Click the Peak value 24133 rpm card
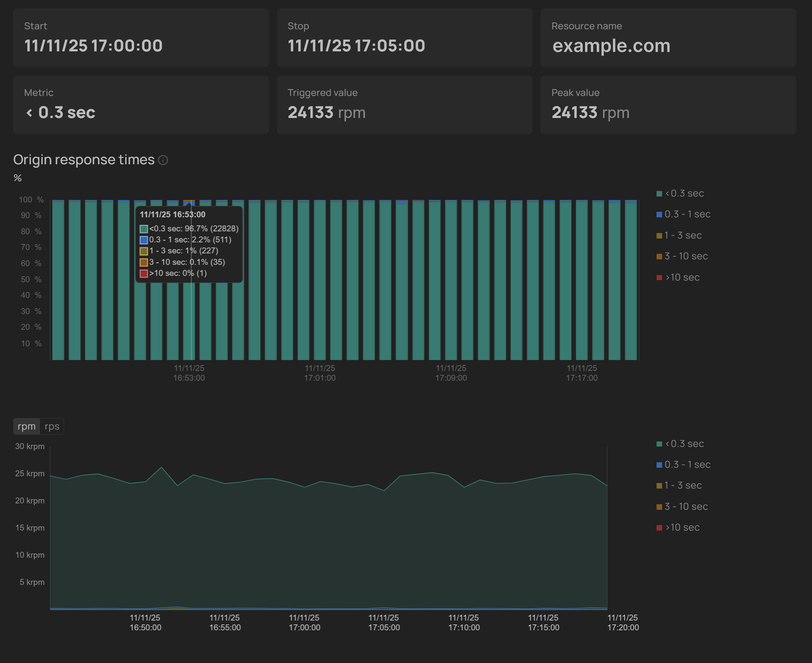This screenshot has height=663, width=812. [x=668, y=105]
